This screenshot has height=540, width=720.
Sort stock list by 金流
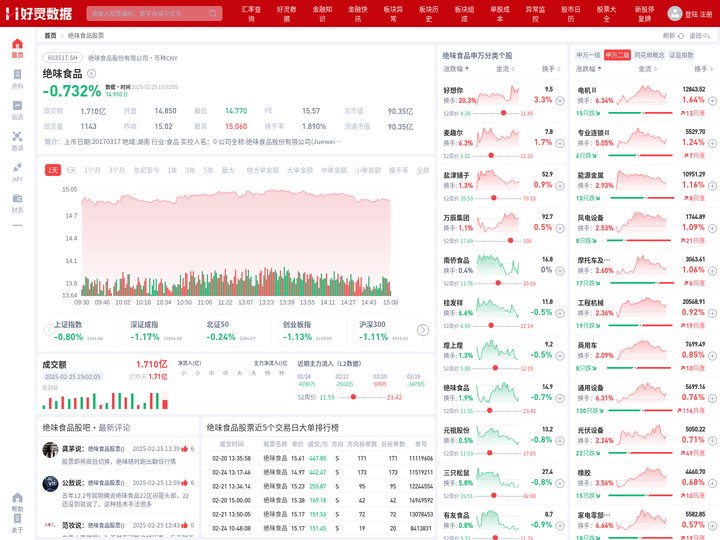[505, 69]
